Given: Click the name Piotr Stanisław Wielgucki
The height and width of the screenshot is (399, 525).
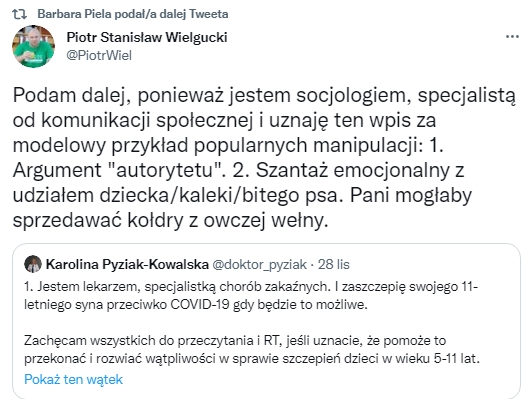Looking at the screenshot, I should 147,37.
